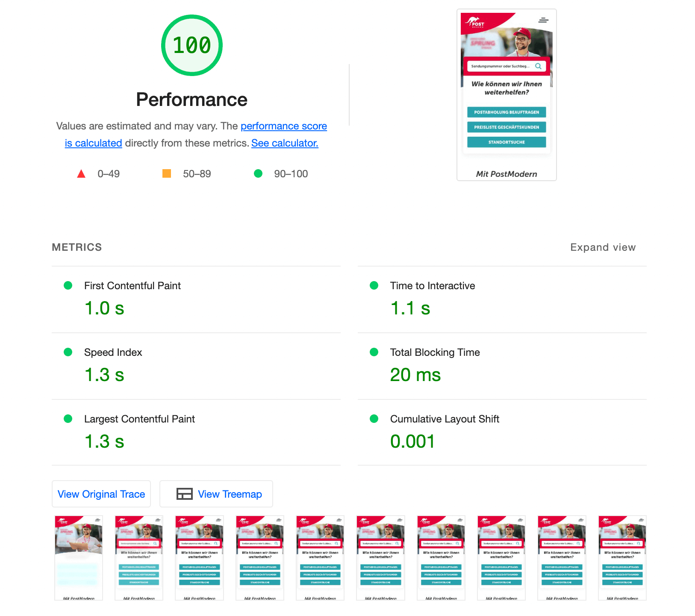Expand the Speed Index metric
695x616 pixels.
(113, 352)
